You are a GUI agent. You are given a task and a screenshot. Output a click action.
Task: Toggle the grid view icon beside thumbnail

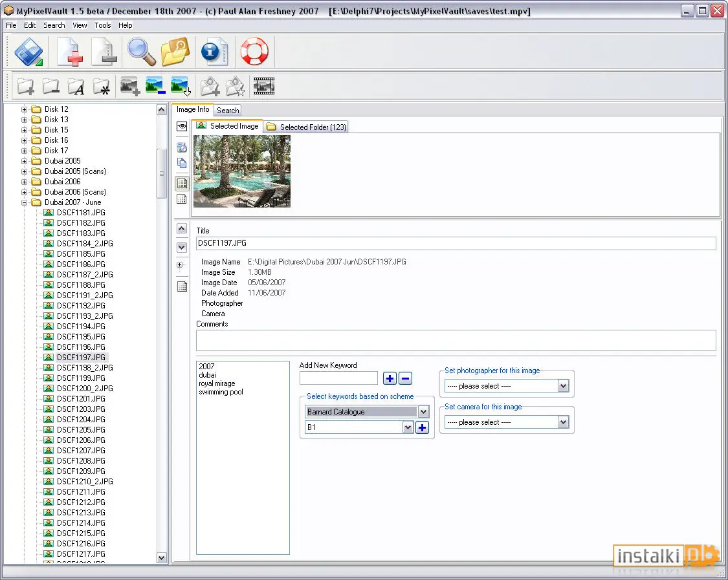click(182, 183)
